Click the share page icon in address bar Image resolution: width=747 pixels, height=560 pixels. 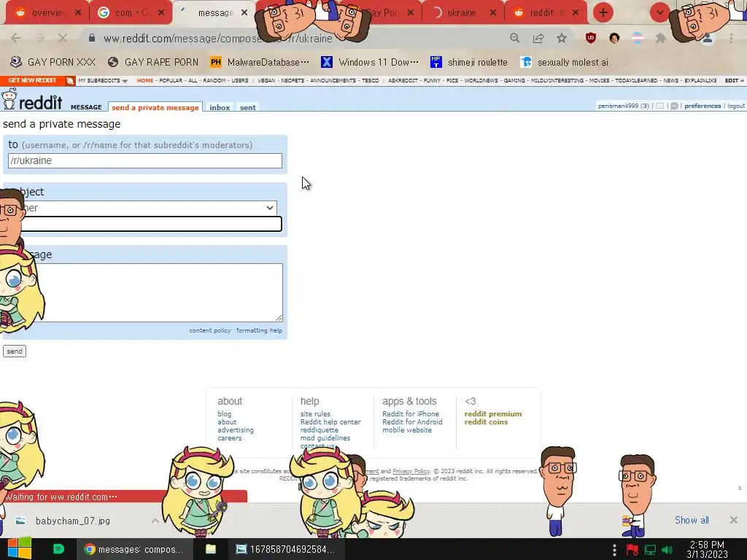538,38
